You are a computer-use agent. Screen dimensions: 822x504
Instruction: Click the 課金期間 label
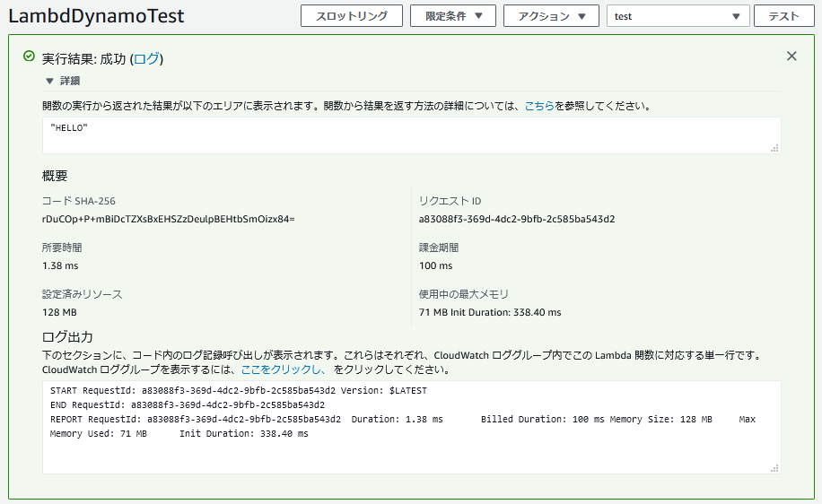(439, 248)
